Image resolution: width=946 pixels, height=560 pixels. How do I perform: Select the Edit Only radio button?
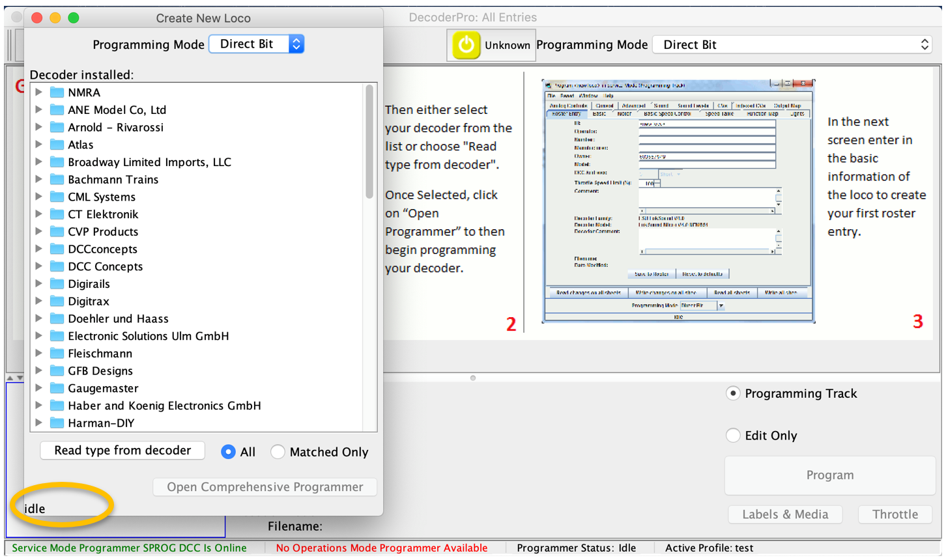[733, 436]
